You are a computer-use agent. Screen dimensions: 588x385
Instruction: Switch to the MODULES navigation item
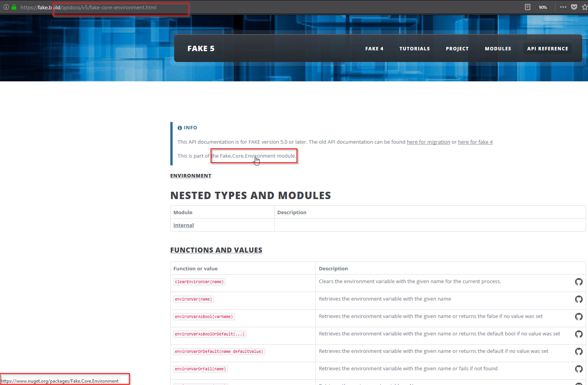click(498, 48)
